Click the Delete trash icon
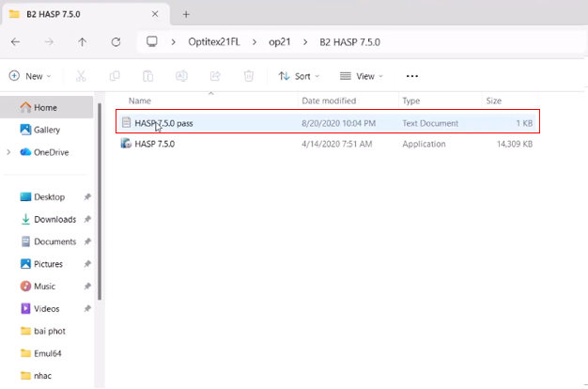588x389 pixels. click(x=249, y=76)
